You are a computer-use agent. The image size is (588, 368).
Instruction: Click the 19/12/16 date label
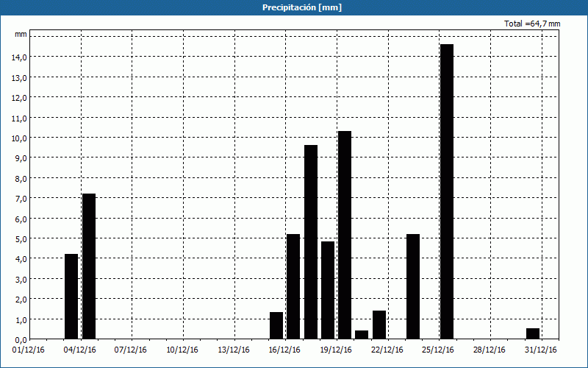(x=336, y=350)
